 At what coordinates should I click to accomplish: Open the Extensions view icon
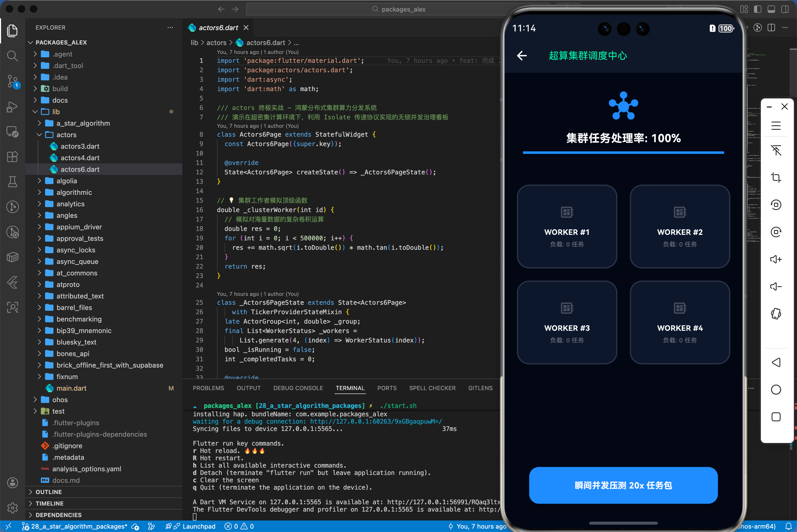tap(13, 157)
